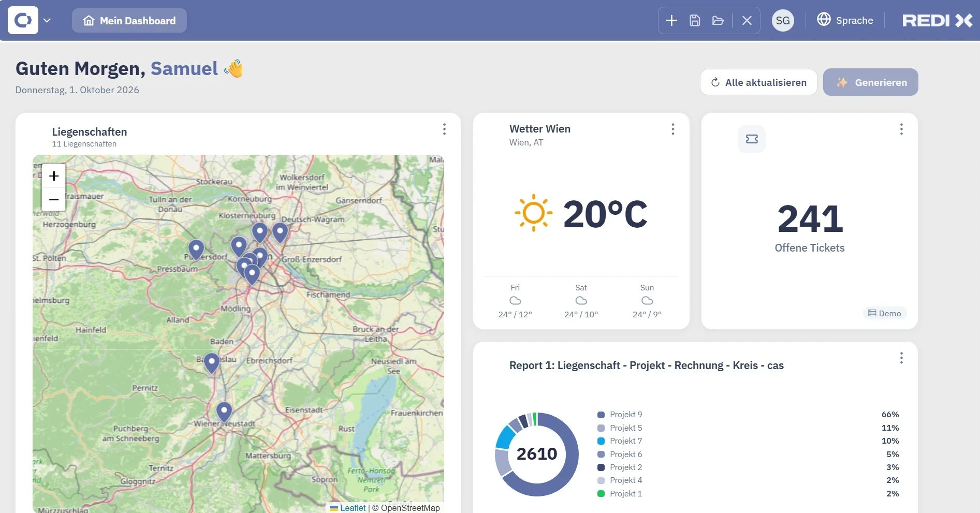
Task: Add a new dashboard with plus icon
Action: pyautogui.click(x=671, y=21)
